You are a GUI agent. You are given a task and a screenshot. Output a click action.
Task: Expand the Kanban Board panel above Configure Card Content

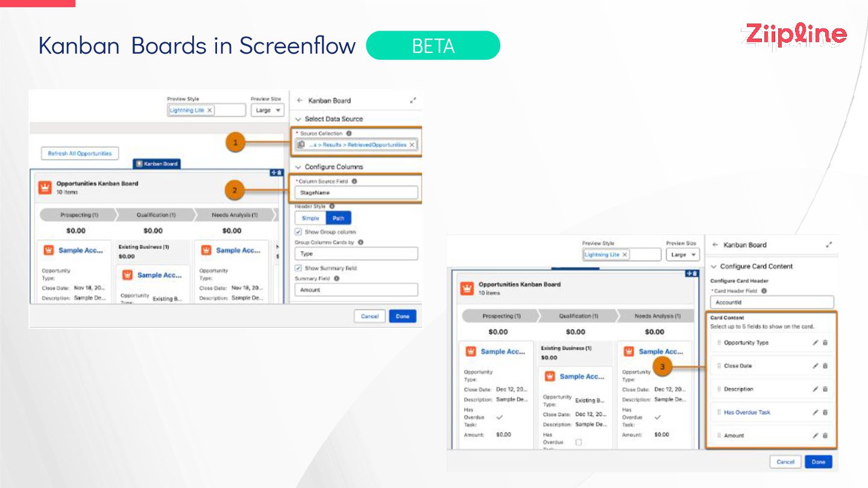click(829, 245)
